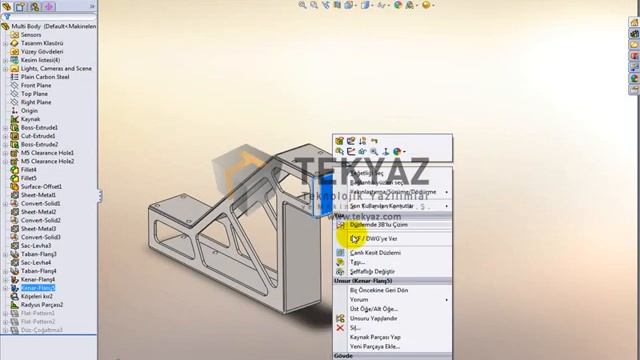The height and width of the screenshot is (360, 640).
Task: Select Top Plane in the tree
Action: (x=34, y=94)
